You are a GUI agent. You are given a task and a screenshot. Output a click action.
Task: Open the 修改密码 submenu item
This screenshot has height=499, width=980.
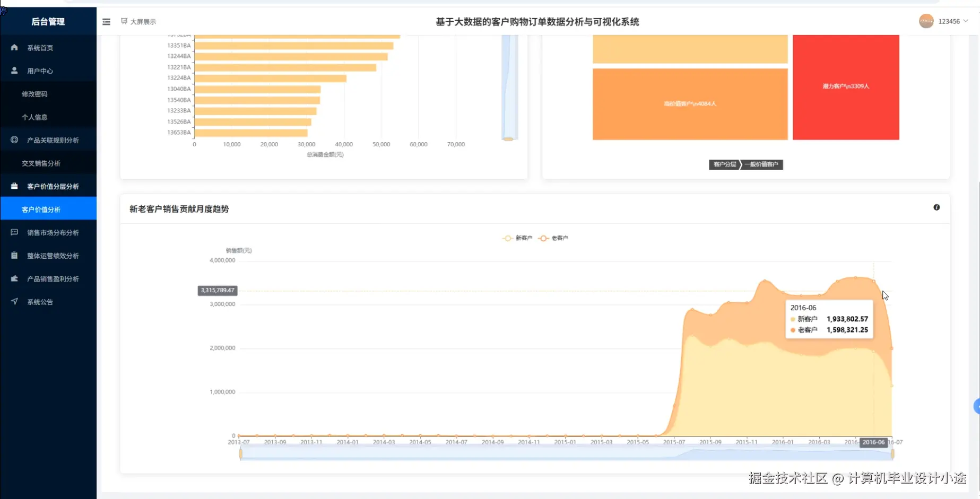point(34,94)
